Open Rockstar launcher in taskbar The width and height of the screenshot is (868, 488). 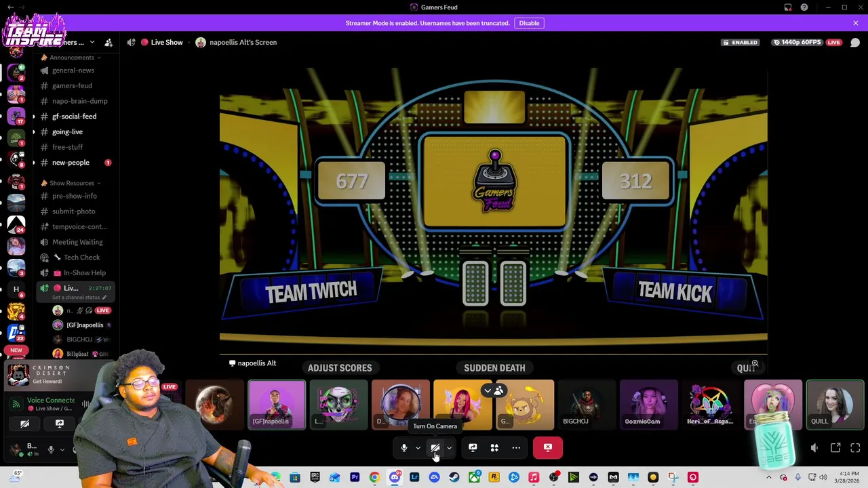click(x=494, y=478)
